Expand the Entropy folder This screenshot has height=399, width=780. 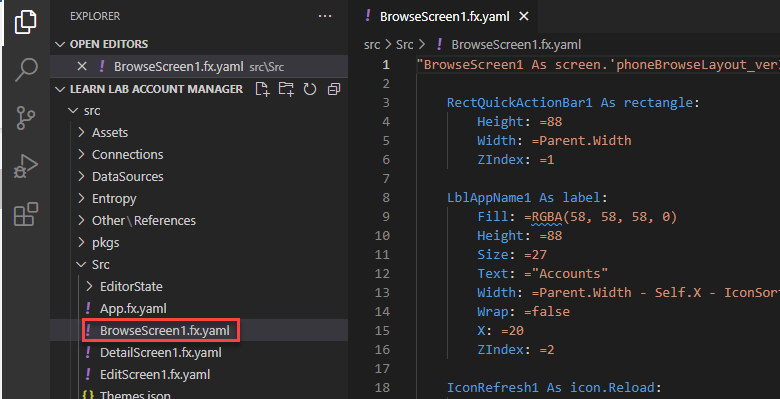tap(82, 199)
